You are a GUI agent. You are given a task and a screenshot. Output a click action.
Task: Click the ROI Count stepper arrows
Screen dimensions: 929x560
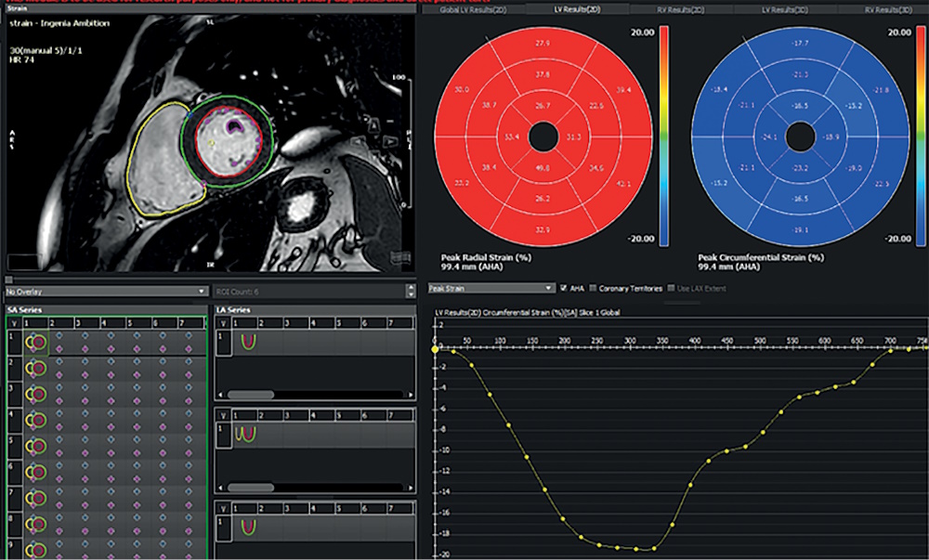[411, 291]
